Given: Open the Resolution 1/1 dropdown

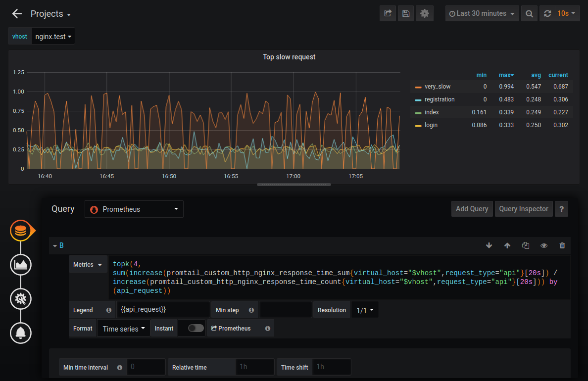Looking at the screenshot, I should tap(365, 310).
